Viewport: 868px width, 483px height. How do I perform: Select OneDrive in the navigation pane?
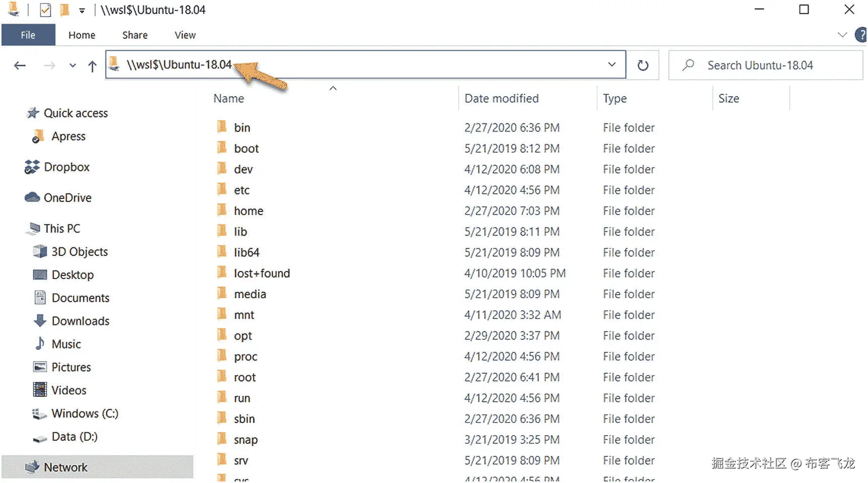click(x=58, y=198)
